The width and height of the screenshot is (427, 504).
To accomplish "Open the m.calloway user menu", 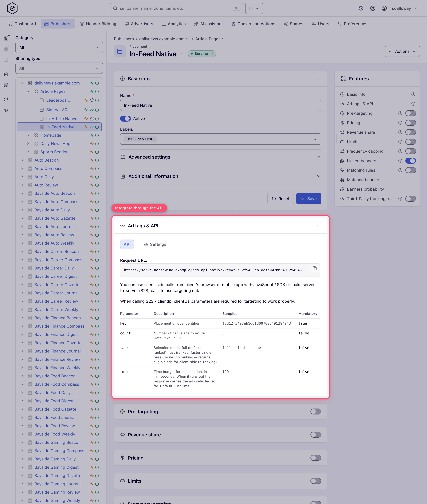I will (399, 8).
